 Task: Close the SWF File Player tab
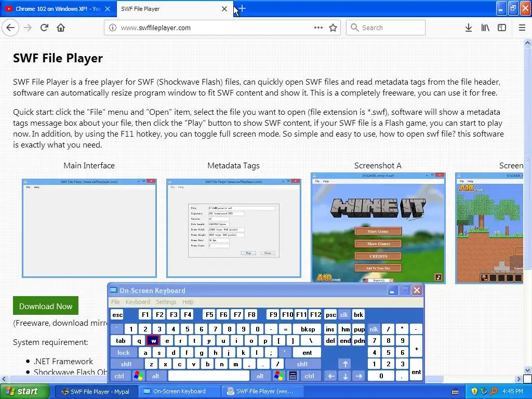(224, 9)
